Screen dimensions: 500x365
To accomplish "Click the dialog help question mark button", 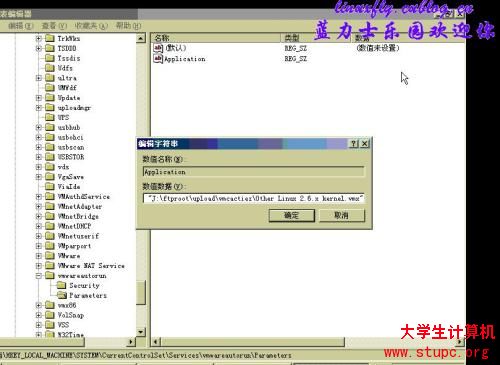I will 353,144.
